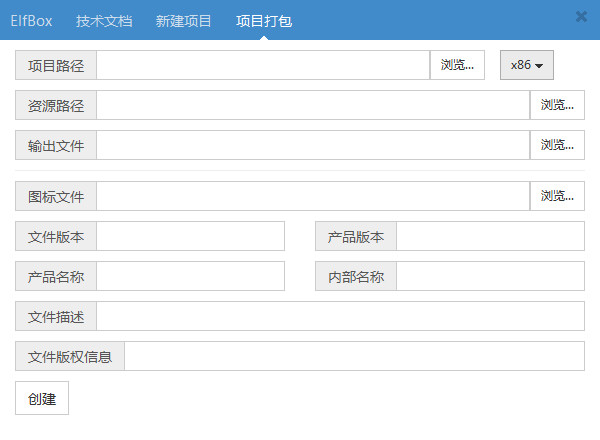Open the x86 architecture dropdown
The image size is (600, 440).
click(526, 65)
